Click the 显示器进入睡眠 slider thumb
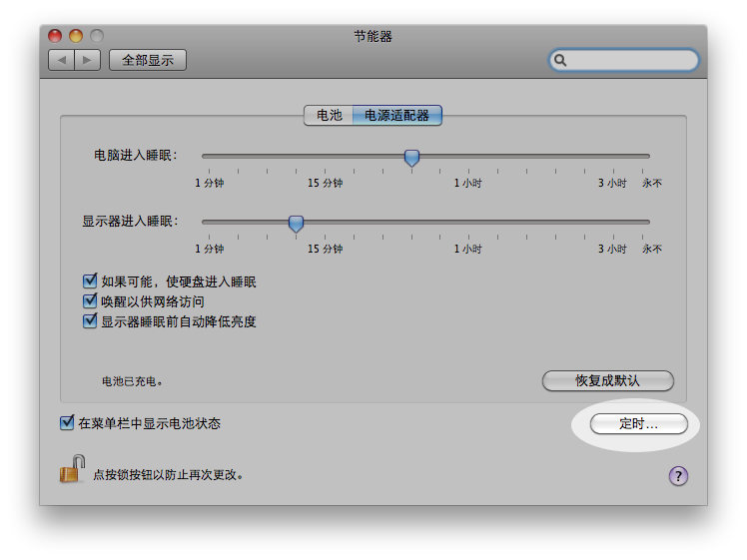747x560 pixels. [296, 224]
